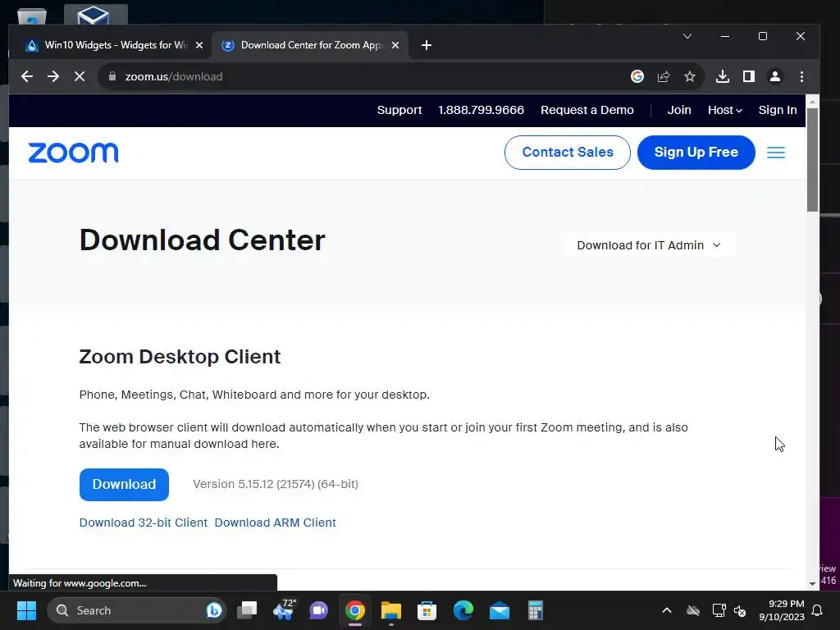Open the Google icon in the address bar

[x=637, y=76]
